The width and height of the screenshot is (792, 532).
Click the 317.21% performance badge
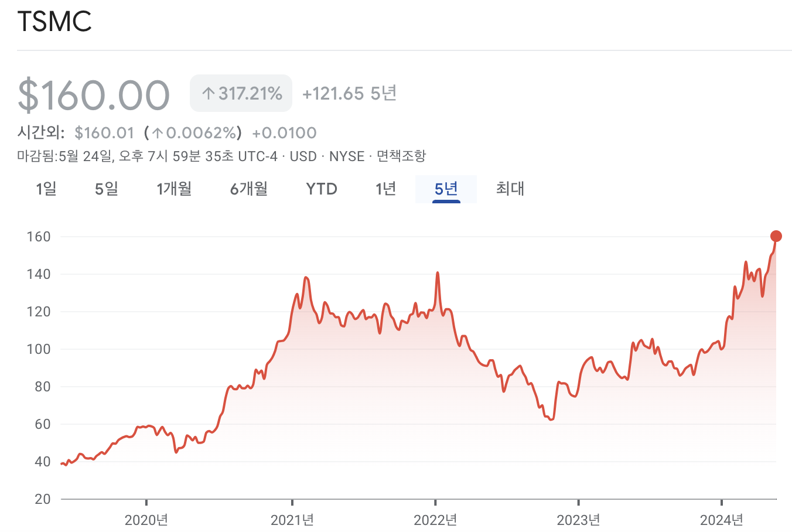click(x=241, y=93)
